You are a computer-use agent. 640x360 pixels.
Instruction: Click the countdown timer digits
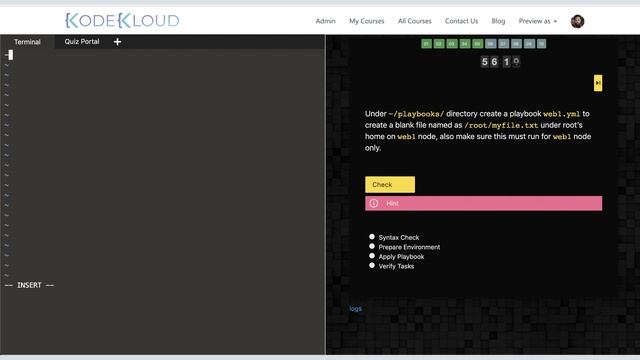click(x=500, y=62)
